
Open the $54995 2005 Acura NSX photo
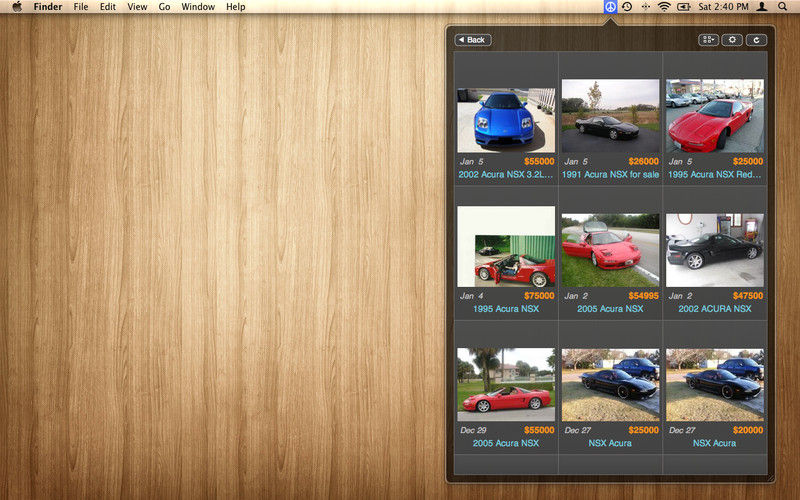(610, 250)
